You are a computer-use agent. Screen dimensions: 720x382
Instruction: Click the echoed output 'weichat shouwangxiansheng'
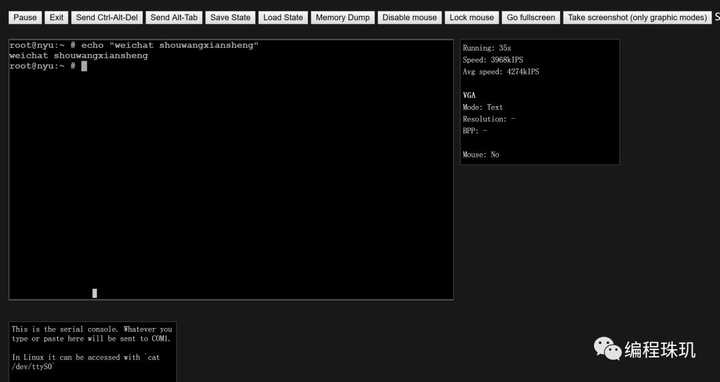pos(79,56)
